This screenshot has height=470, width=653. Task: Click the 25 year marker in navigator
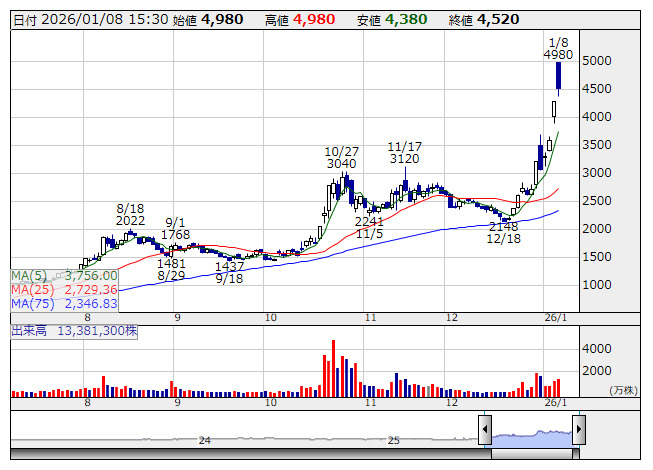tap(394, 440)
